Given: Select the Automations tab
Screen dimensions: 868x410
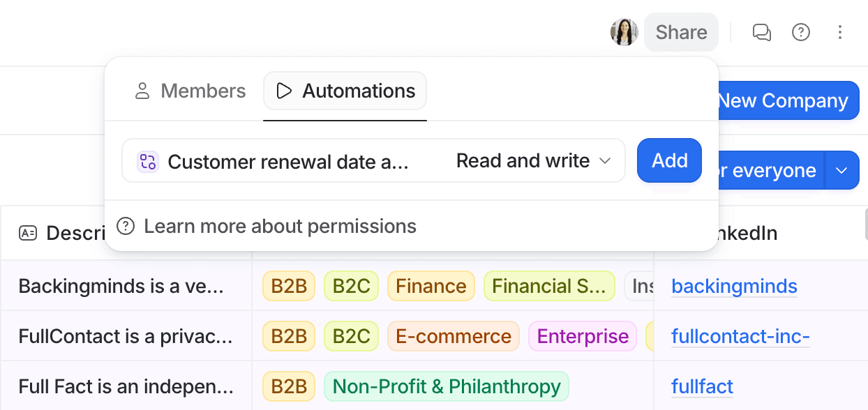Looking at the screenshot, I should pos(344,91).
